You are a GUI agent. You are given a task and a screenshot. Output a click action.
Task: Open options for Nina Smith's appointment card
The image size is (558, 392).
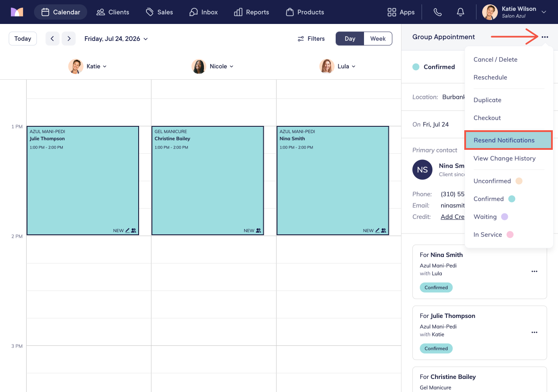click(534, 271)
